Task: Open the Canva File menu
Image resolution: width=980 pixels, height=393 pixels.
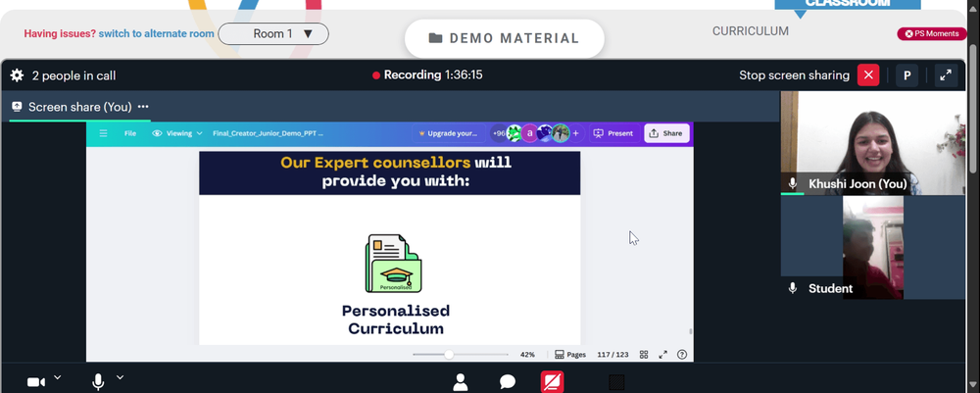Action: 130,133
